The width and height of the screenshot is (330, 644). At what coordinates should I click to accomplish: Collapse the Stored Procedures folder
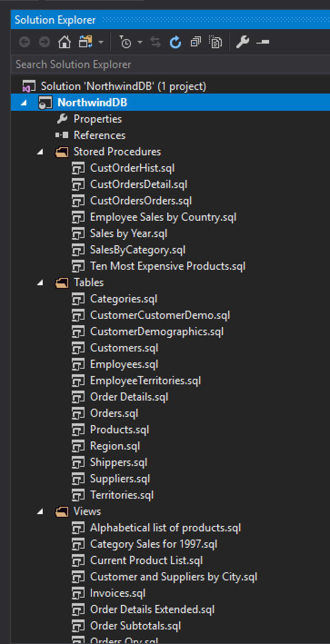[40, 152]
